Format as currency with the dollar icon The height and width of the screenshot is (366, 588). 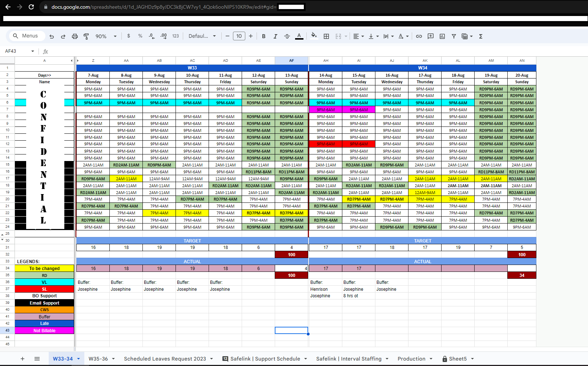coord(129,36)
